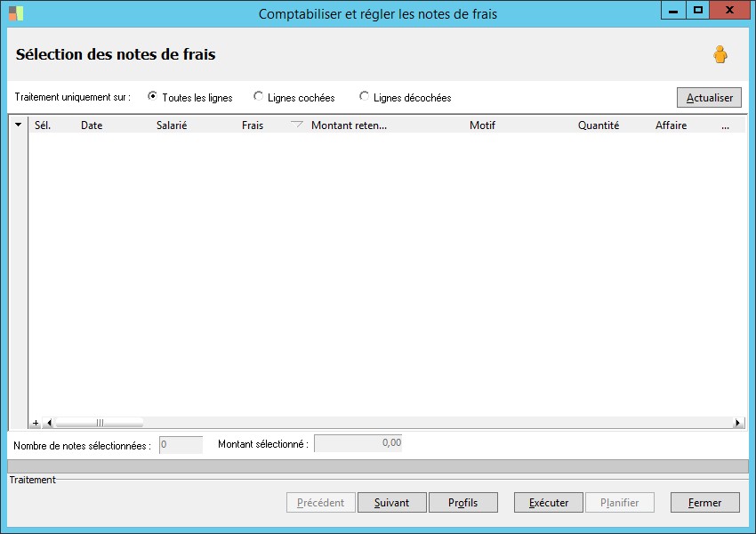
Task: Click the gray progress bar
Action: [378, 466]
